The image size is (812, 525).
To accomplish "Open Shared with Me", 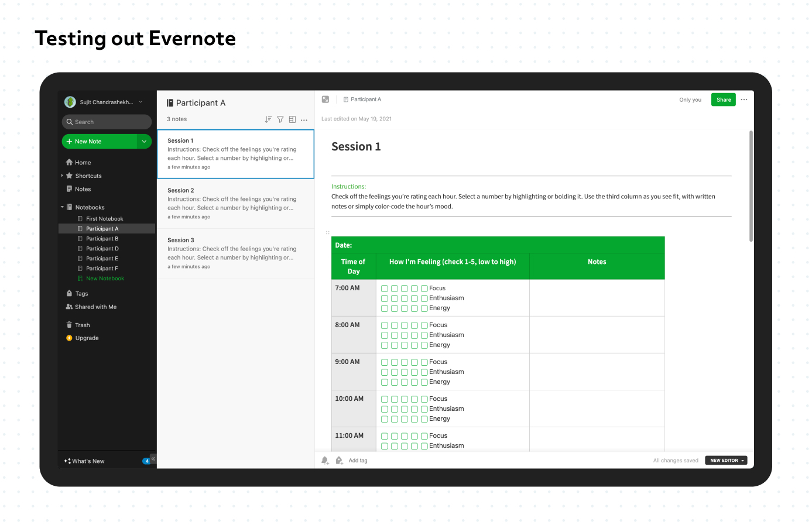I will 95,307.
